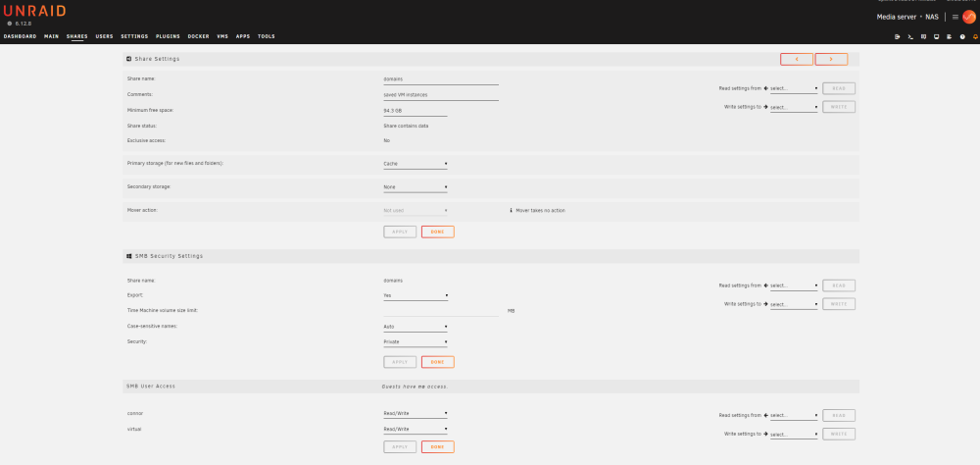Open the Apps menu
Viewport: 980px width, 465px height.
point(243,37)
